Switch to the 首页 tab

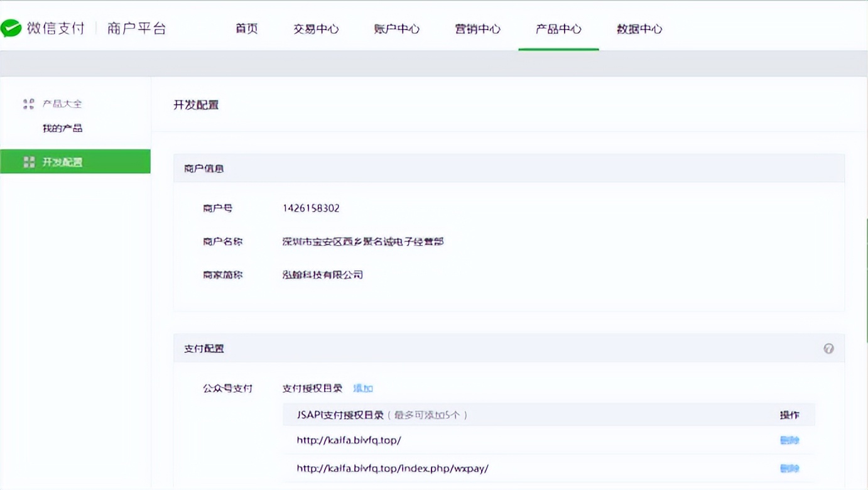coord(246,29)
